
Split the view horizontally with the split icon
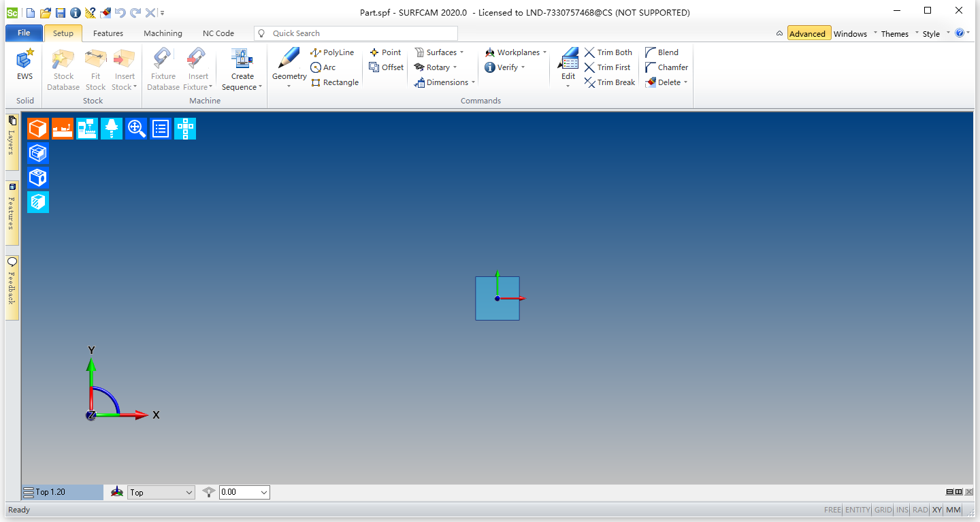[949, 492]
